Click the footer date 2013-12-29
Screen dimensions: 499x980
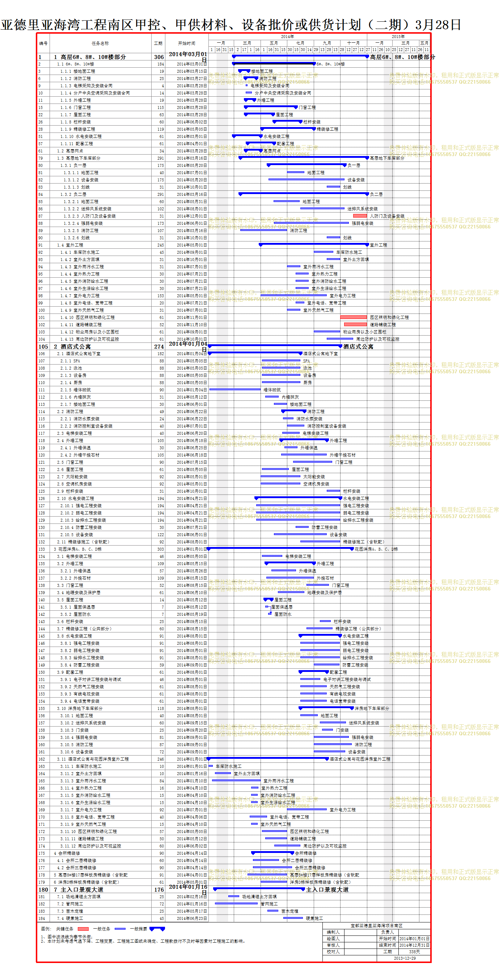[x=405, y=958]
